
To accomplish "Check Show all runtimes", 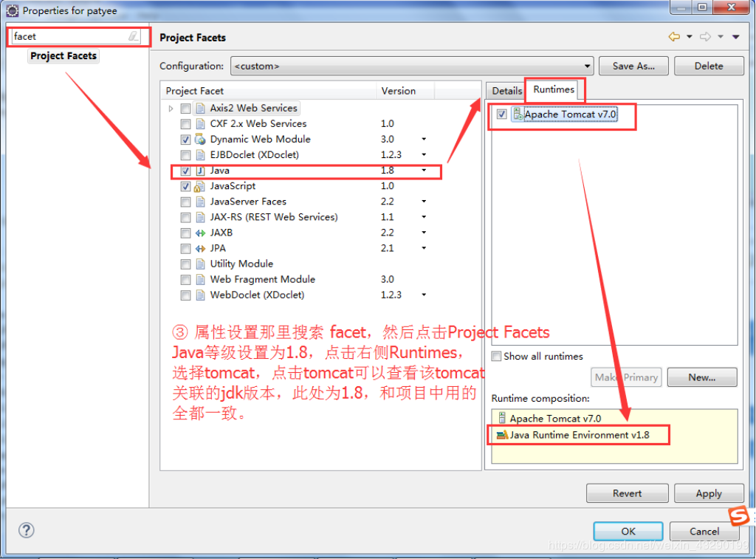I will click(x=496, y=357).
